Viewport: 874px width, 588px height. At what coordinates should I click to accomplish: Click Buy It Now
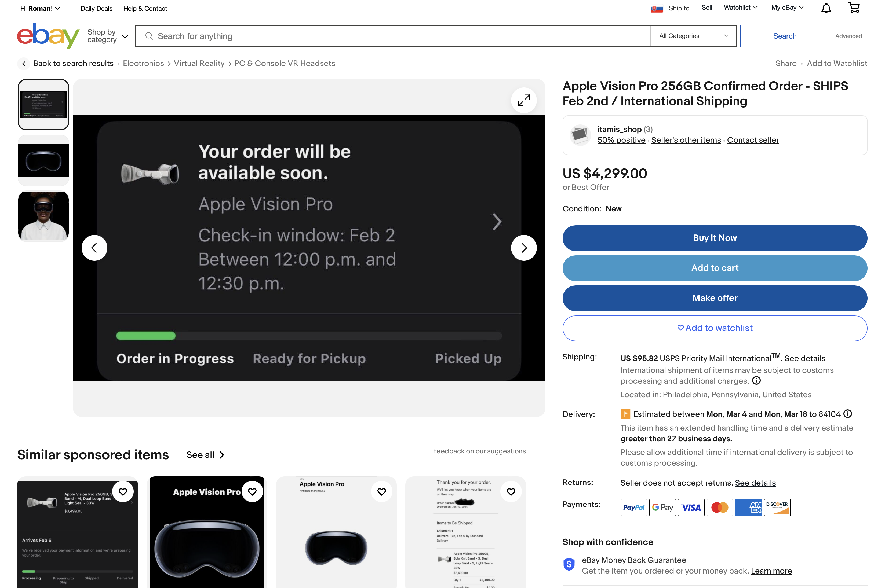tap(714, 238)
